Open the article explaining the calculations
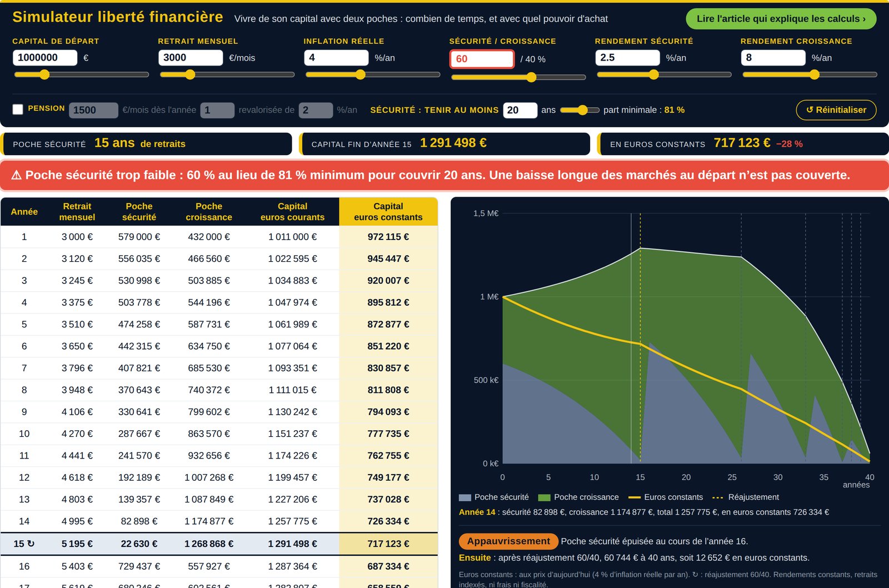The height and width of the screenshot is (588, 889). (x=781, y=19)
